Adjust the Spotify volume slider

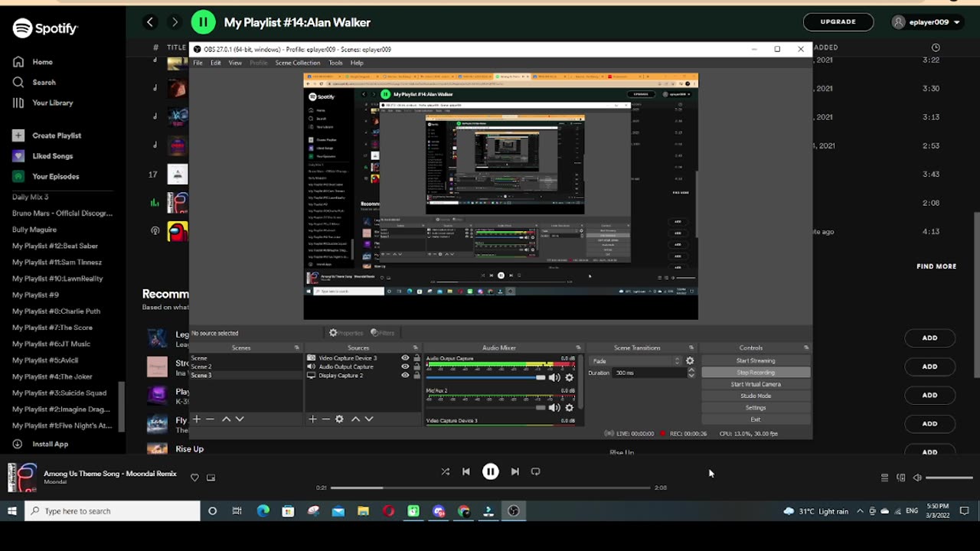(949, 478)
